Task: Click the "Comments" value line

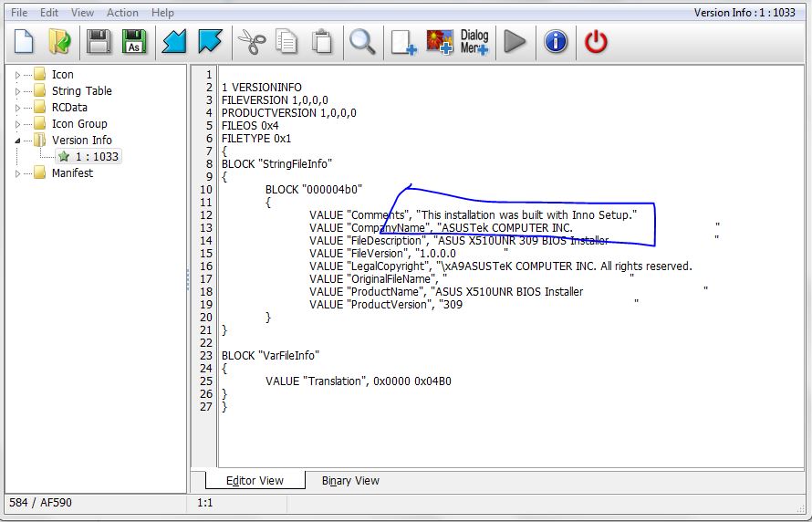Action: point(474,214)
